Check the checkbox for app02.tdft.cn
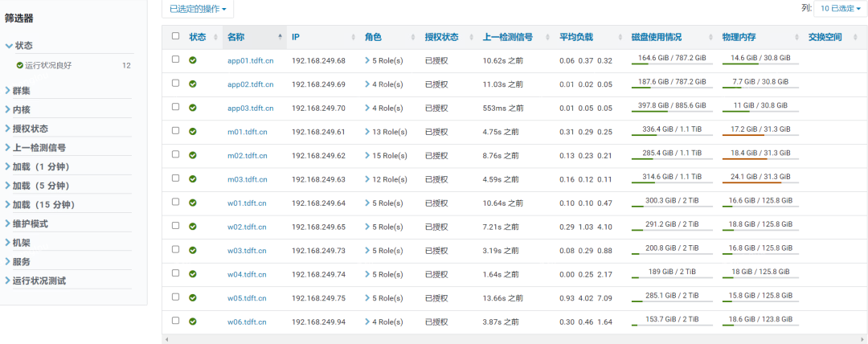 click(x=176, y=84)
